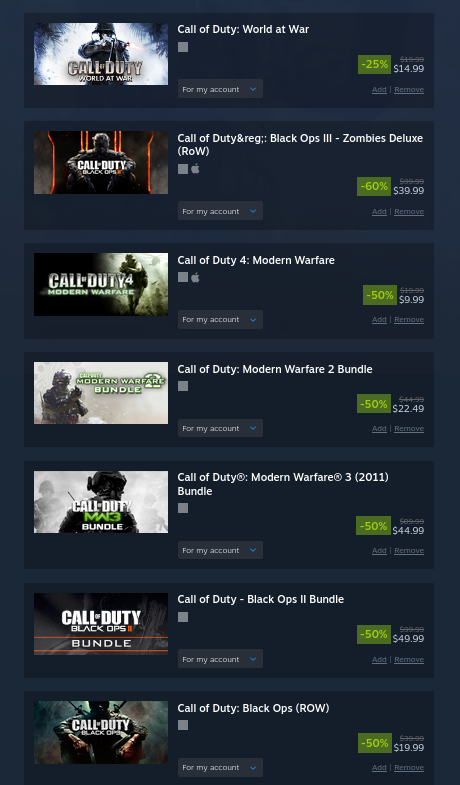460x785 pixels.
Task: Expand account dropdown for Black Ops III Zombies Deluxe
Action: coord(220,211)
